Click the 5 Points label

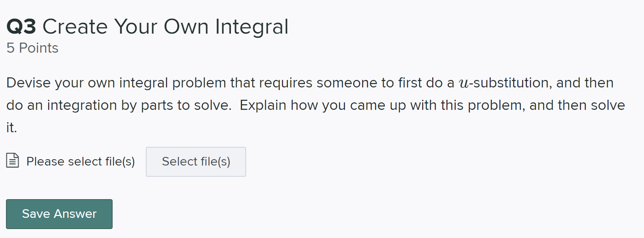click(32, 47)
